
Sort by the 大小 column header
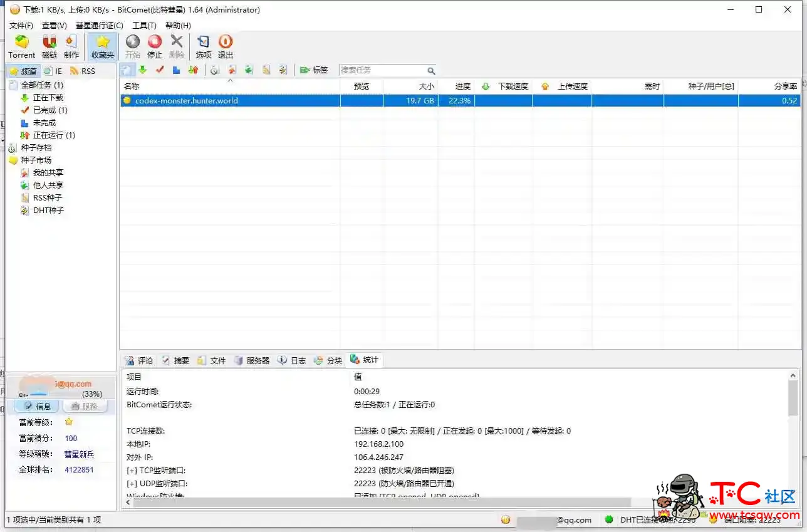pos(410,86)
